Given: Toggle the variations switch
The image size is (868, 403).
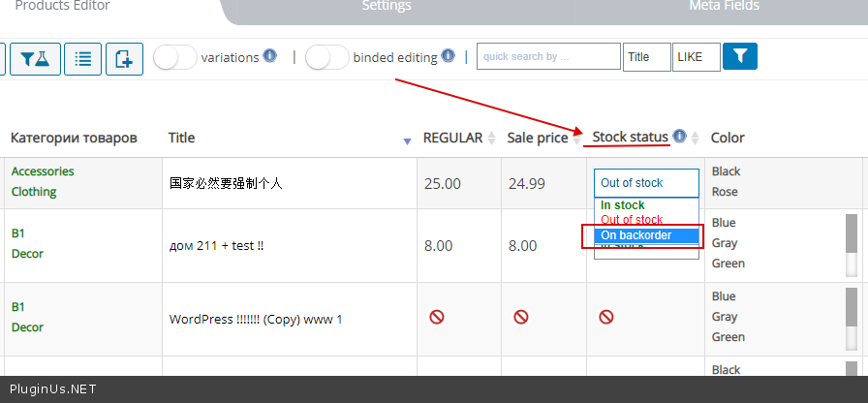Looking at the screenshot, I should (x=175, y=57).
